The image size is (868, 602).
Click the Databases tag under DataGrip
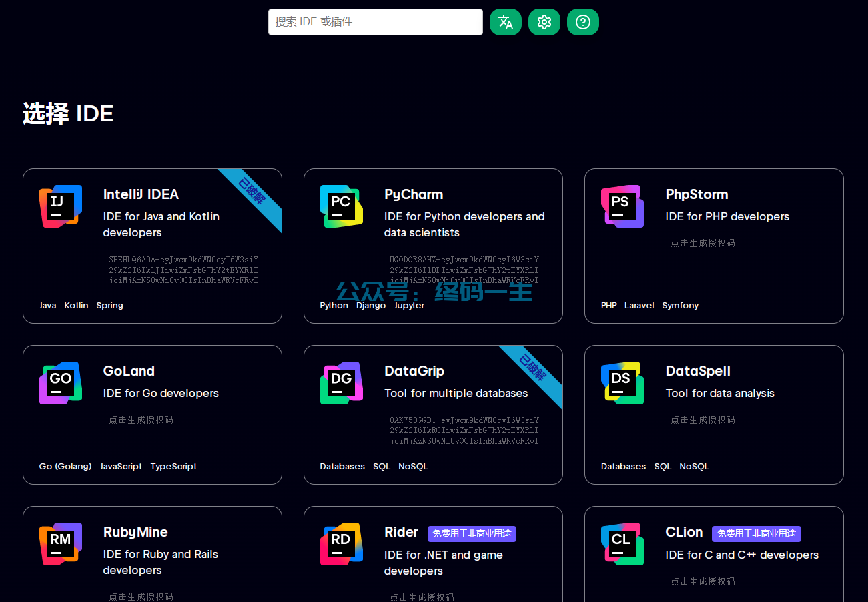pos(342,467)
